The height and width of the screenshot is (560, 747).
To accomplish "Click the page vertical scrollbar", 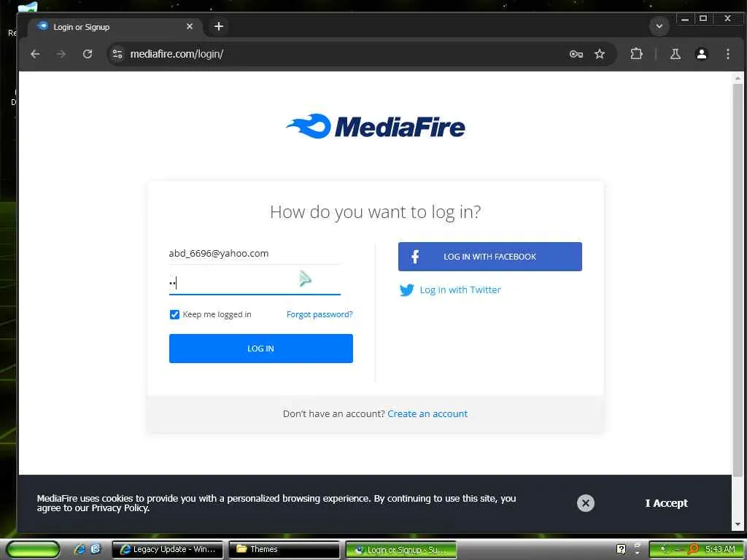I will click(738, 280).
